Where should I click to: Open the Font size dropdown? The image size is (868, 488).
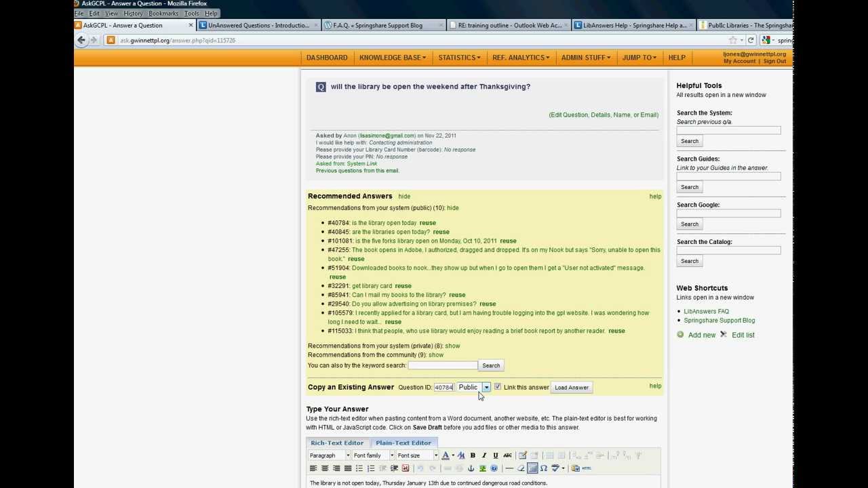417,455
